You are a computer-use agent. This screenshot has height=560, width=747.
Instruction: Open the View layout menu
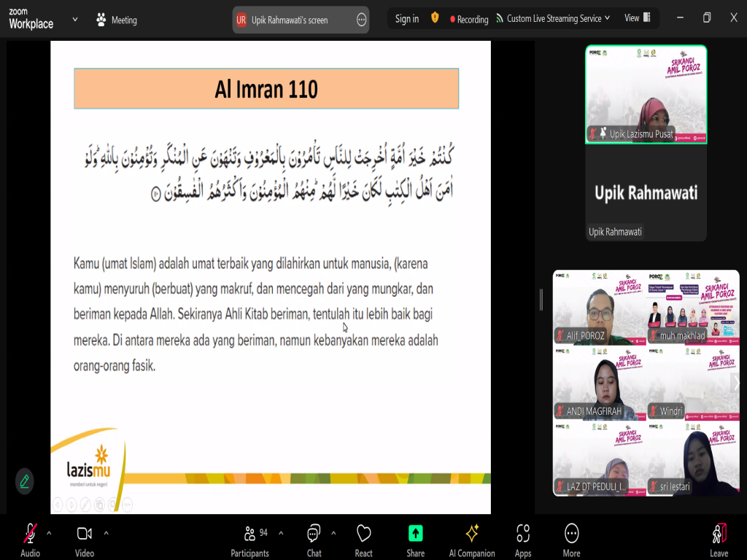(x=637, y=18)
